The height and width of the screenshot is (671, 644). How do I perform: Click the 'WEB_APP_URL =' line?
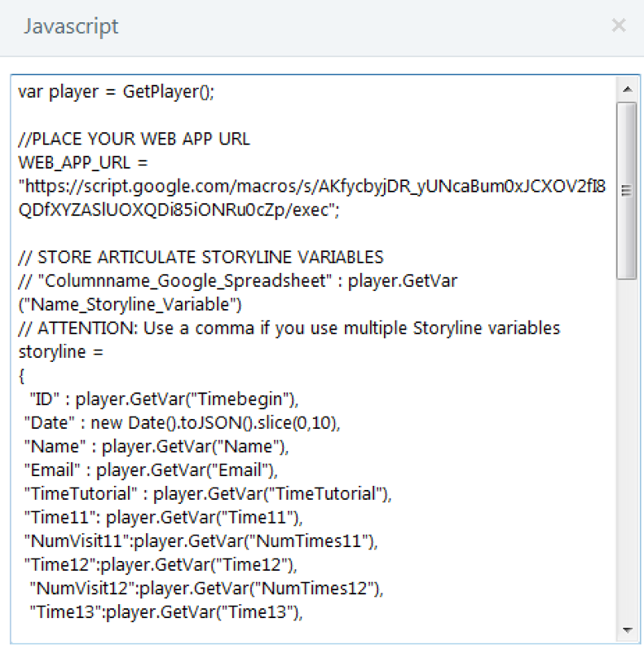(82, 163)
